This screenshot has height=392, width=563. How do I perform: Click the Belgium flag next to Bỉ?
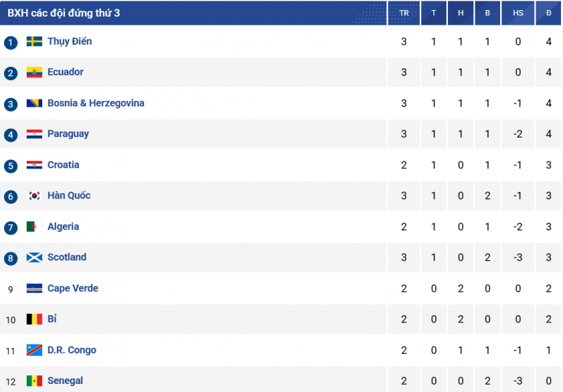click(34, 319)
